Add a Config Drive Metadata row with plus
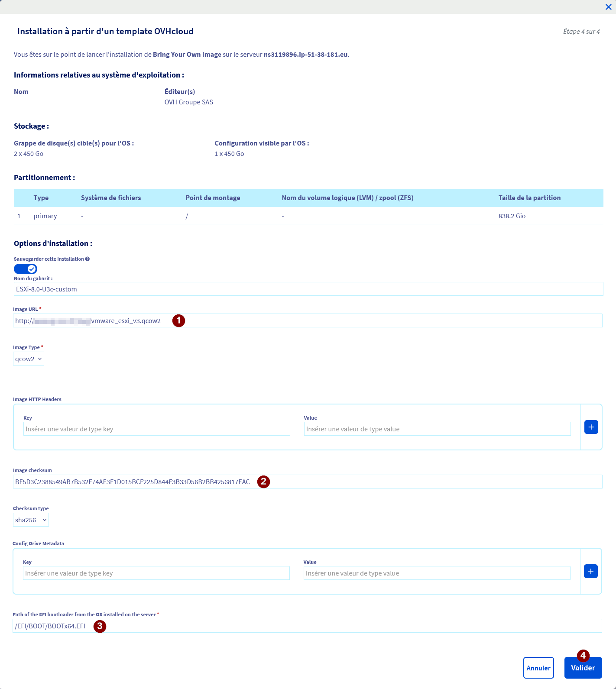The height and width of the screenshot is (689, 616). [x=591, y=571]
